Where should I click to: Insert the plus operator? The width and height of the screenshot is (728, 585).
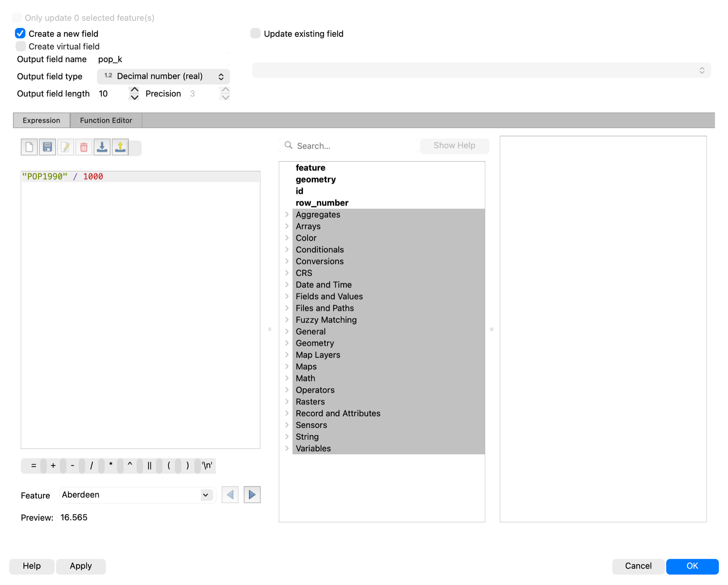pos(53,466)
